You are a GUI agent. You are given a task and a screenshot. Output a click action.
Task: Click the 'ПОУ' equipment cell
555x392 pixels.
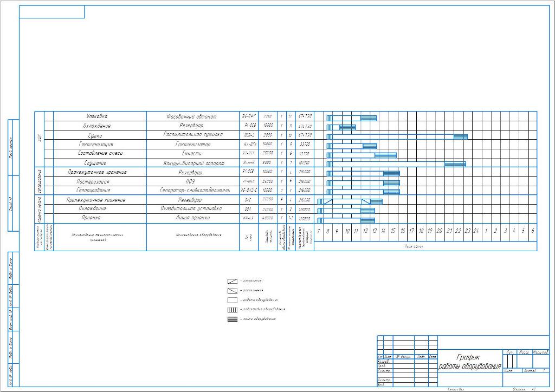[193, 181]
